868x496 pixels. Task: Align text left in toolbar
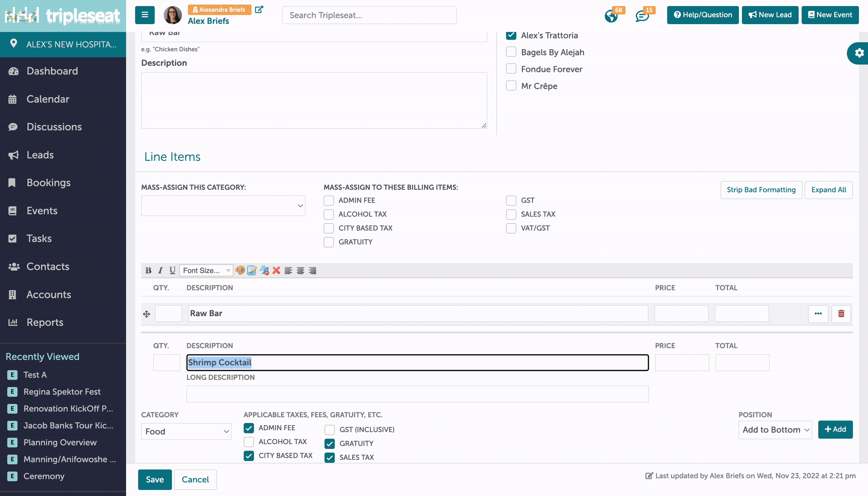click(288, 270)
